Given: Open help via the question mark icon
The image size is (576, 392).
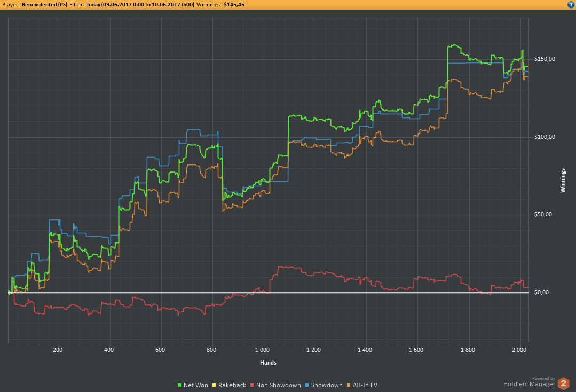Looking at the screenshot, I should coord(571,4).
